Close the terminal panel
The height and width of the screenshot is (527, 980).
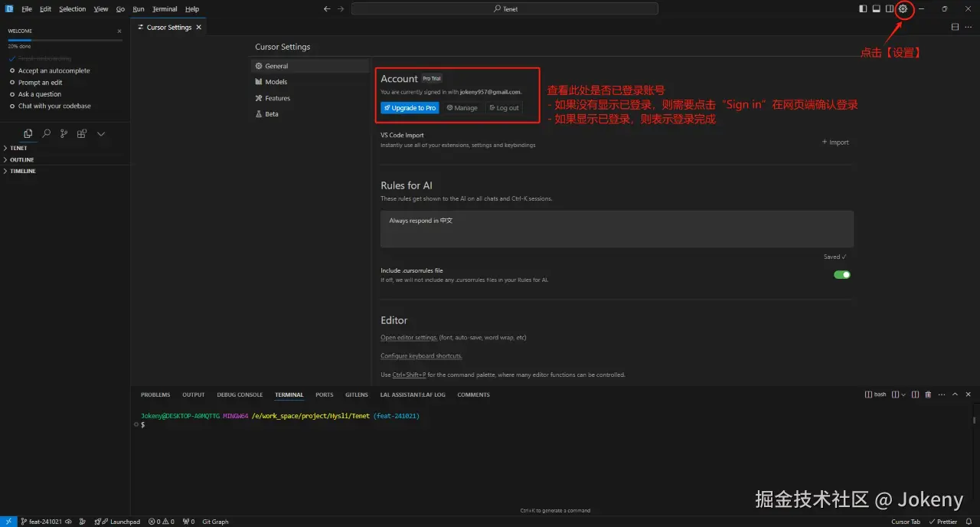pyautogui.click(x=967, y=394)
